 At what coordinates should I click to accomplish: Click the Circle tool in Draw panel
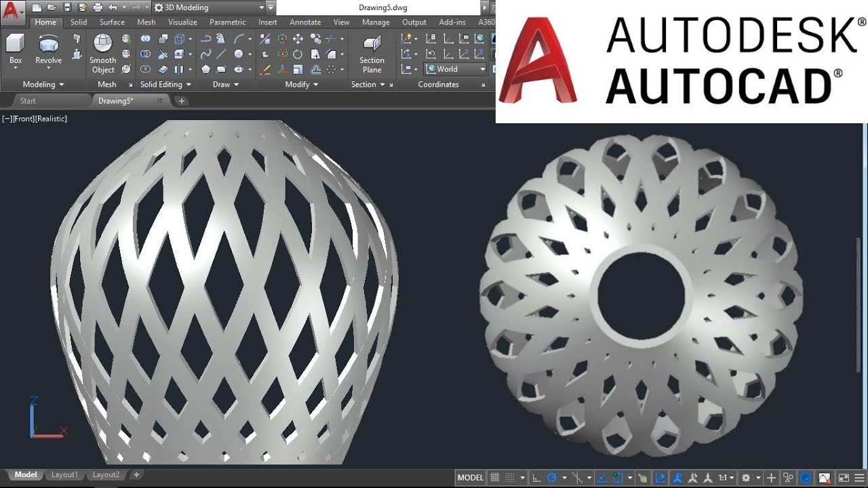pos(239,54)
